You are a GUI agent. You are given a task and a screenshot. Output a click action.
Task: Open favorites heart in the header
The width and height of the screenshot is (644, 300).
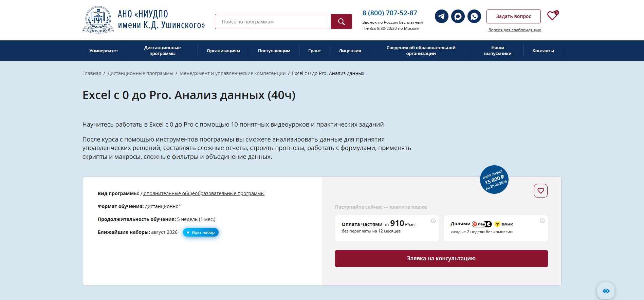point(552,16)
